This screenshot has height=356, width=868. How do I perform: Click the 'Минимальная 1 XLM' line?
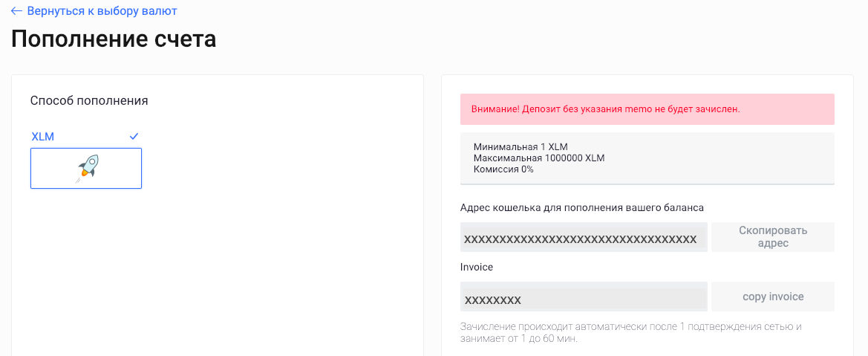(521, 147)
